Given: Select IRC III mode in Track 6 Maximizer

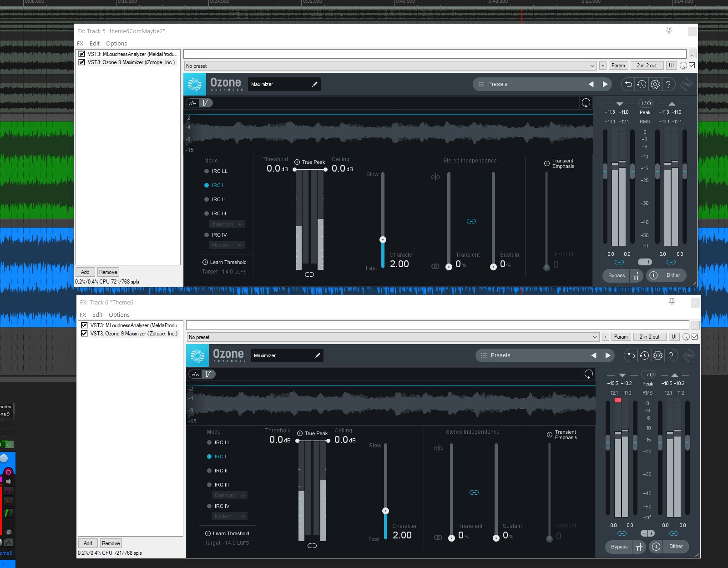Looking at the screenshot, I should 218,485.
